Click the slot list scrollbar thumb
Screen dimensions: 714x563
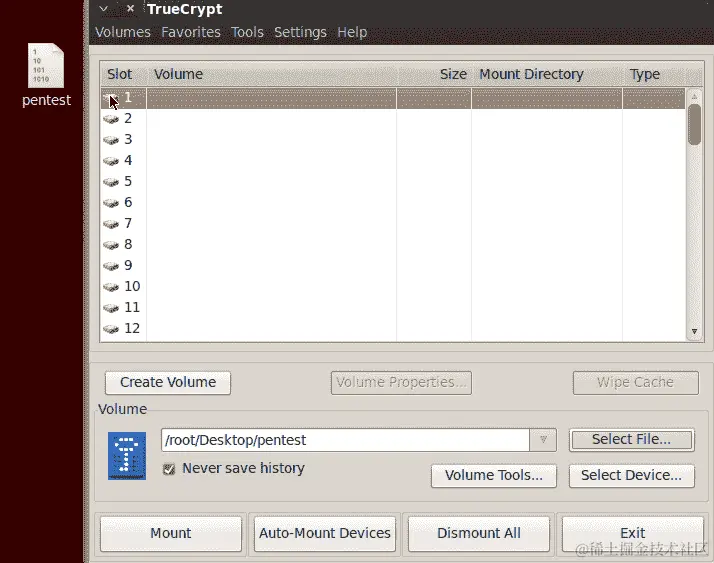pos(694,124)
